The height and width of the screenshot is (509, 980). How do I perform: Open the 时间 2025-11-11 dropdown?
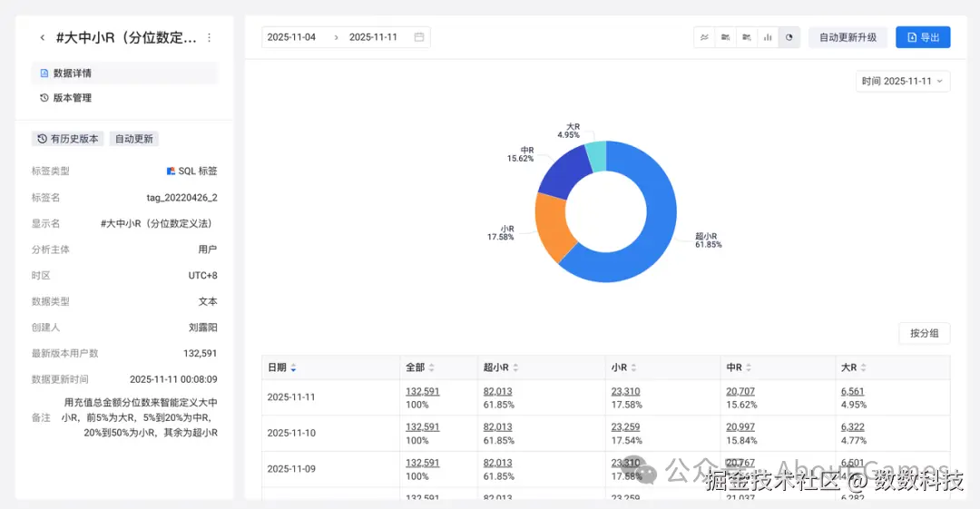coord(903,82)
